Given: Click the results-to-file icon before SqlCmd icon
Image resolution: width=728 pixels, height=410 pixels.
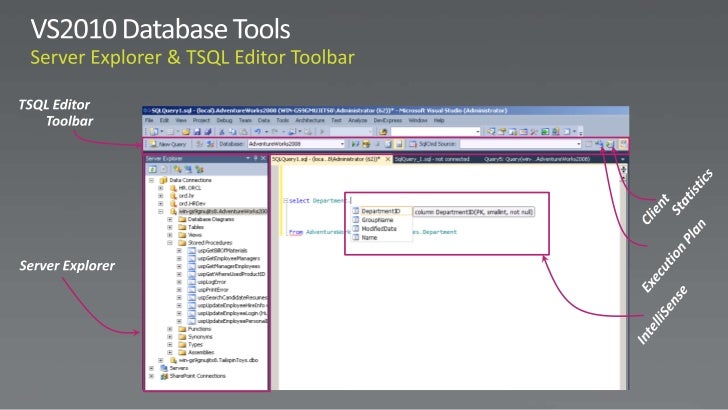Looking at the screenshot, I should pos(399,144).
